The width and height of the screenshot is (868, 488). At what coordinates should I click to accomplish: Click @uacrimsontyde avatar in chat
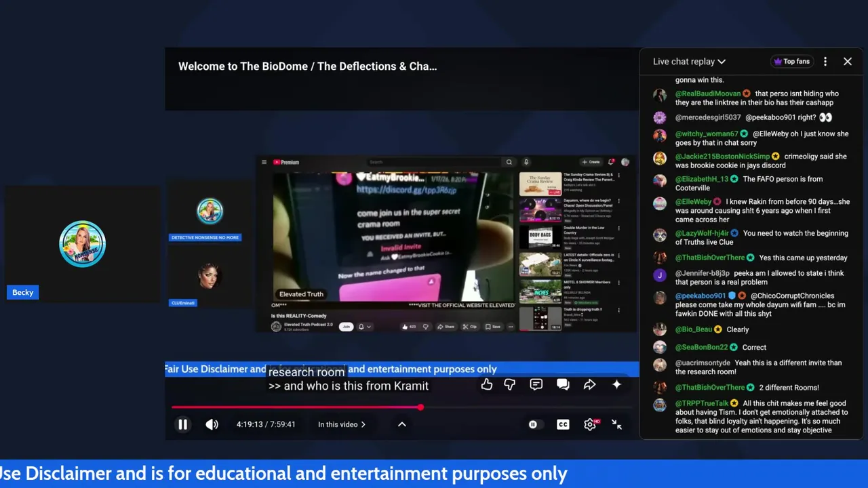660,365
